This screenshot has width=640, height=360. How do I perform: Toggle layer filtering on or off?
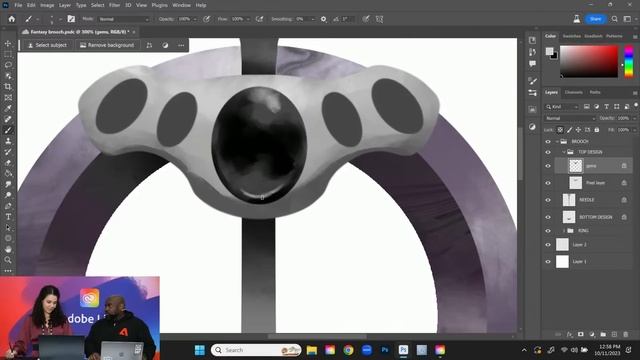click(636, 106)
